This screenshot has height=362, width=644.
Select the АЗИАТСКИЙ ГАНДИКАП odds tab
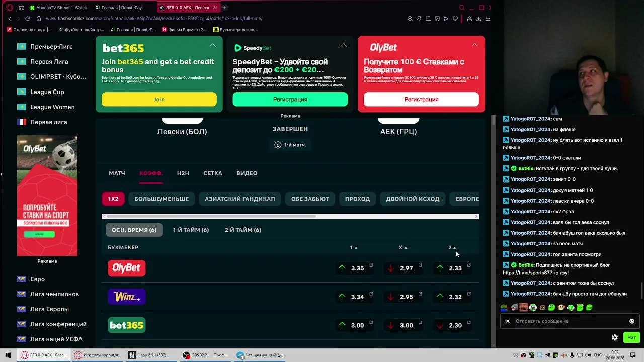240,199
